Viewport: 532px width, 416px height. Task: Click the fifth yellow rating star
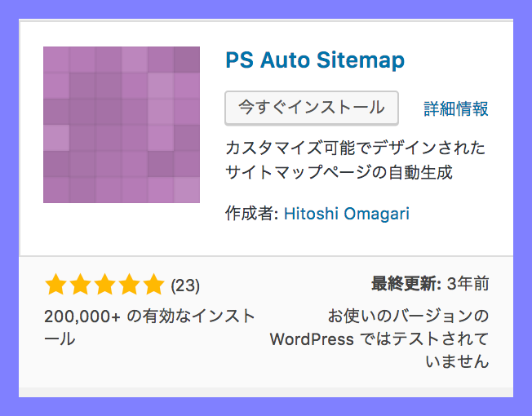tap(154, 284)
